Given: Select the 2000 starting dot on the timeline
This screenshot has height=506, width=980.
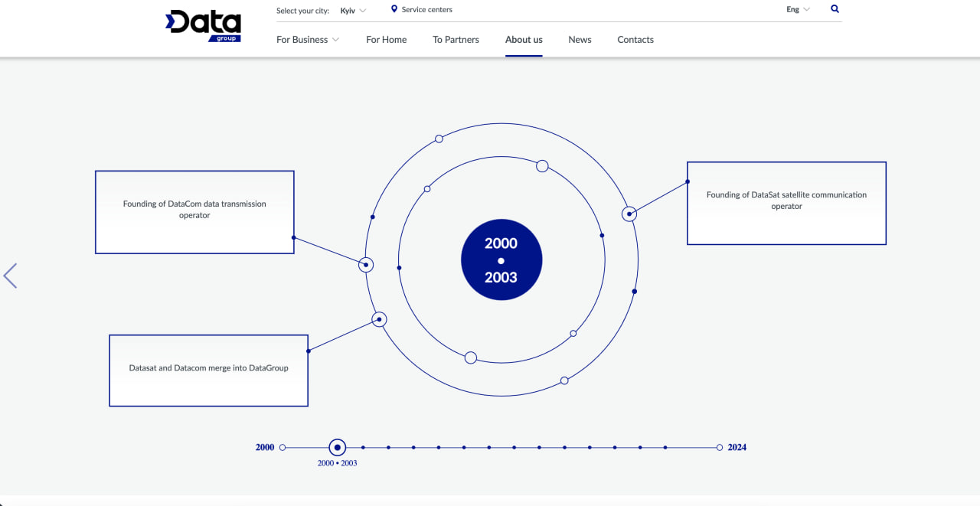Looking at the screenshot, I should (282, 446).
